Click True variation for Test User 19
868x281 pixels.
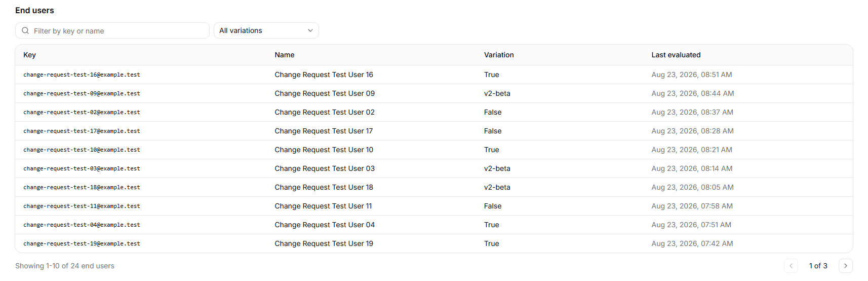(x=492, y=243)
